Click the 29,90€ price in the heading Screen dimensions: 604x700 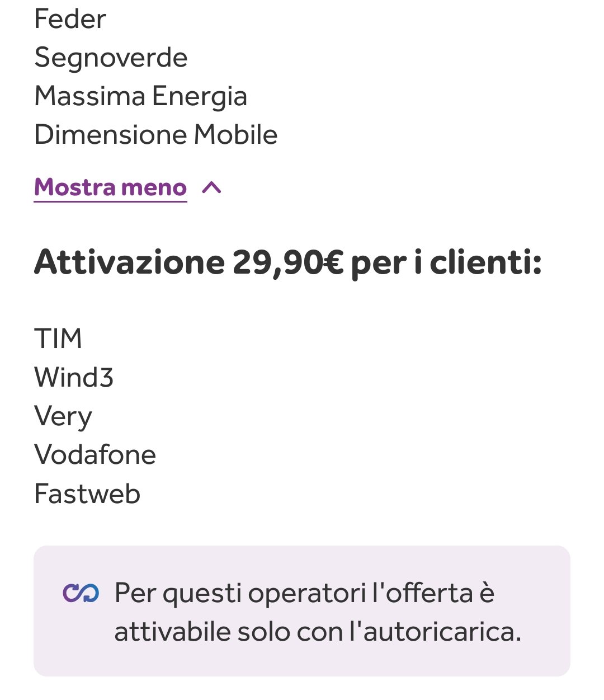[x=287, y=262]
